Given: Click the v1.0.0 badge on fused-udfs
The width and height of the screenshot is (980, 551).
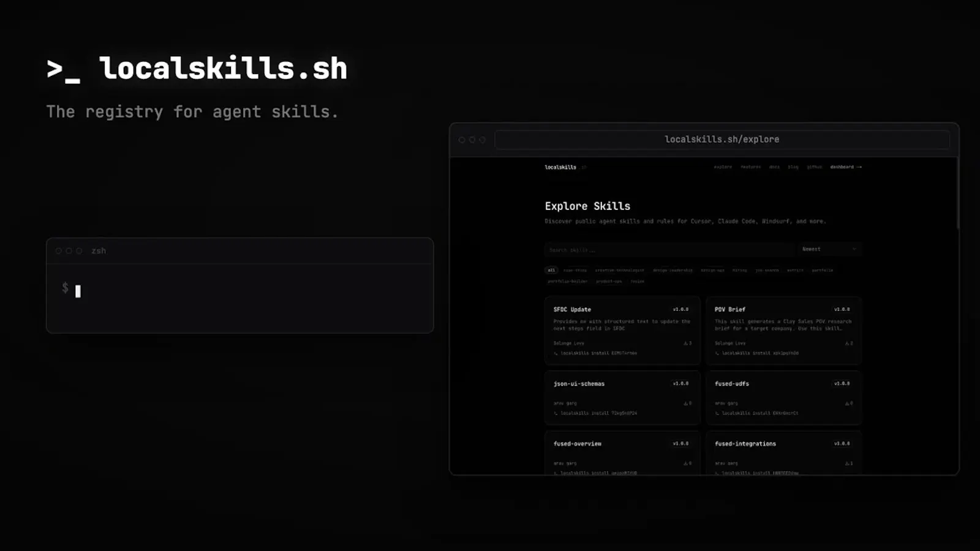Looking at the screenshot, I should (842, 384).
